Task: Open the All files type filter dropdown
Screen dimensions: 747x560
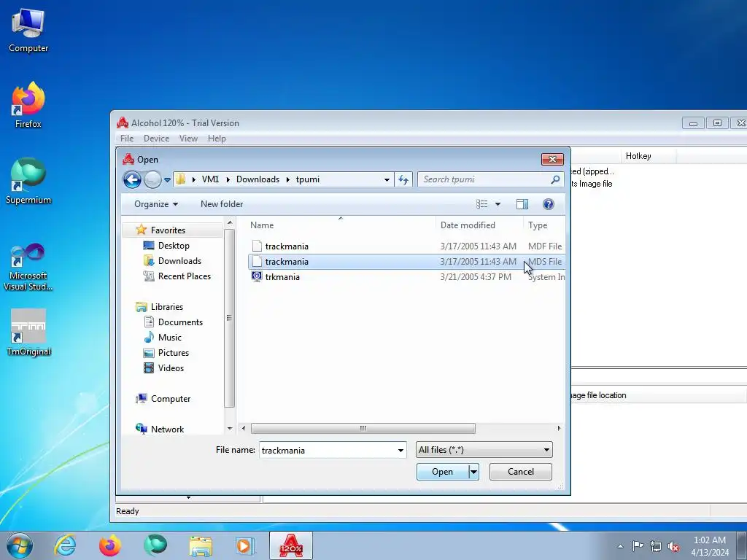Action: click(484, 450)
